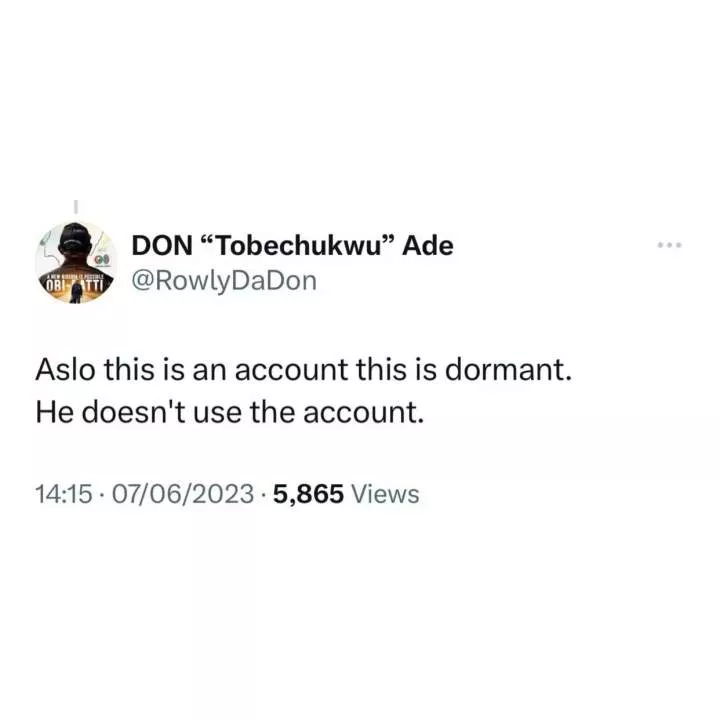Click the word DON in display name
This screenshot has height=720, width=720.
(162, 246)
